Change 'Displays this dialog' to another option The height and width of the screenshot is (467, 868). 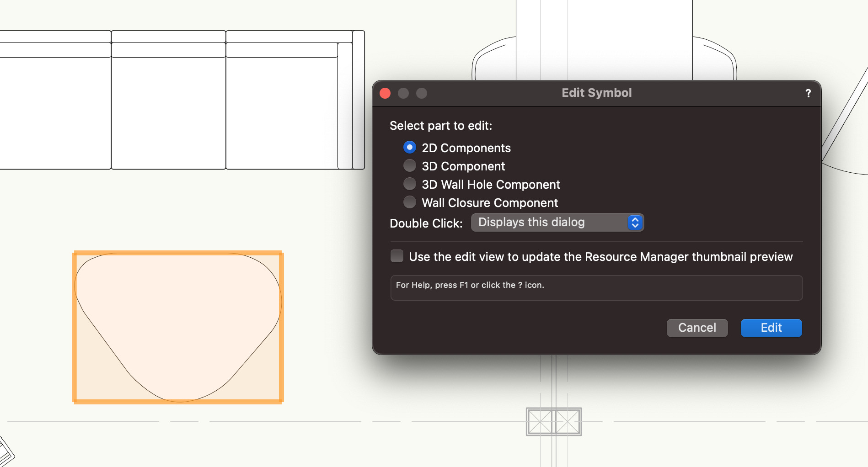pos(557,223)
